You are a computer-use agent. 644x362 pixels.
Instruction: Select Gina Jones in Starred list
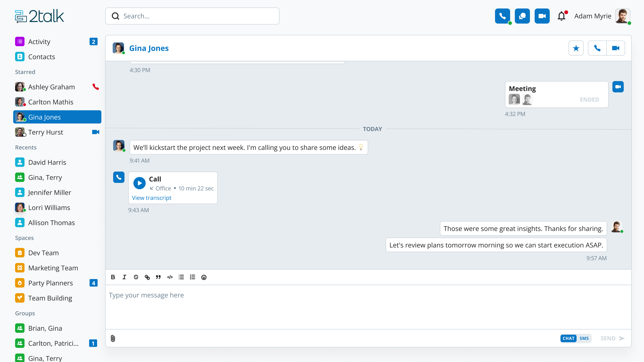tap(57, 117)
